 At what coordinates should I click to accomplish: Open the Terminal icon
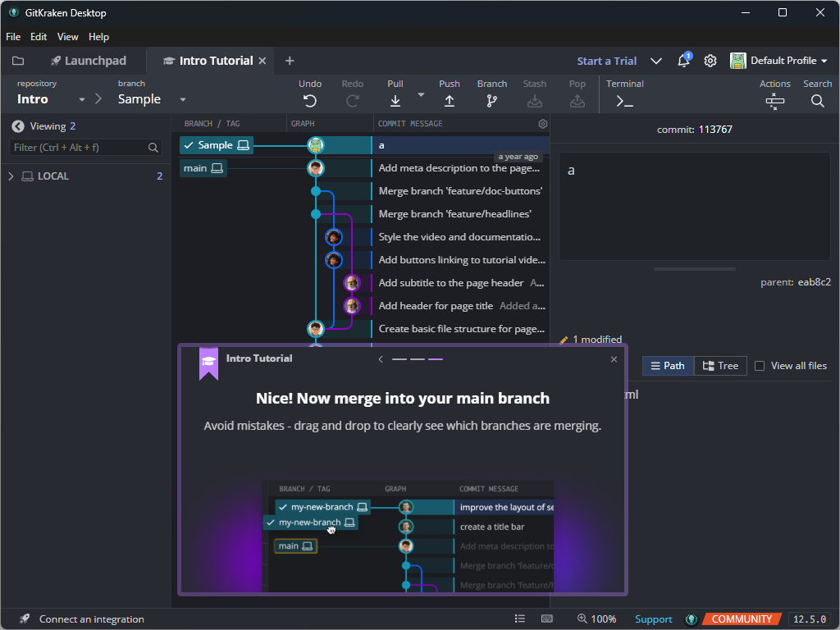tap(624, 101)
